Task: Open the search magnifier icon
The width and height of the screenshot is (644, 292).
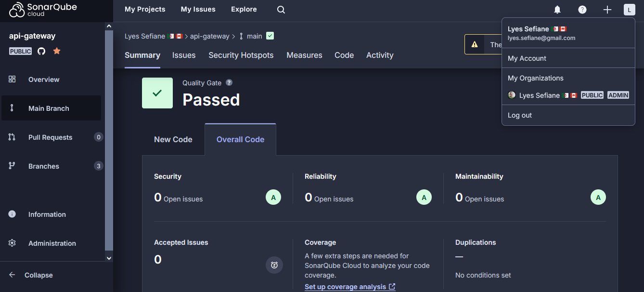Action: (x=281, y=10)
